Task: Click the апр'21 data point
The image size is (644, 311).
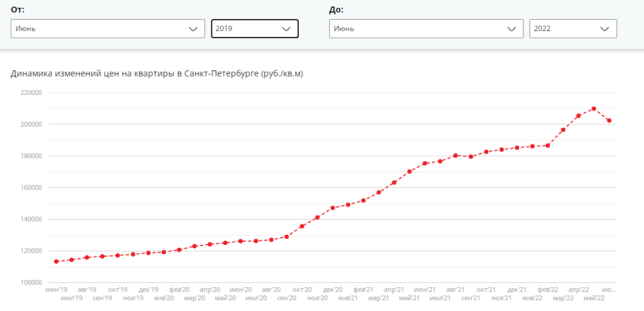Action: (x=394, y=182)
